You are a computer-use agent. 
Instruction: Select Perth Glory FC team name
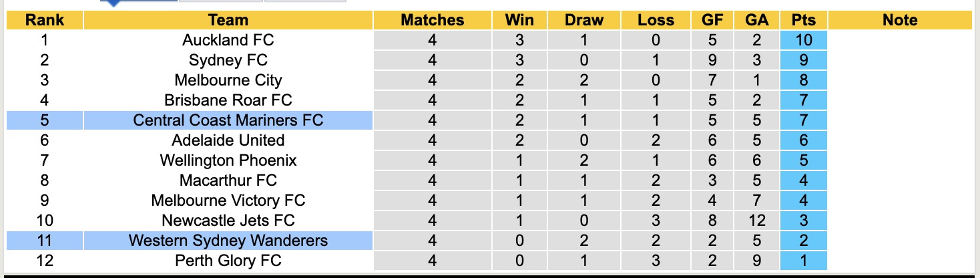(228, 261)
